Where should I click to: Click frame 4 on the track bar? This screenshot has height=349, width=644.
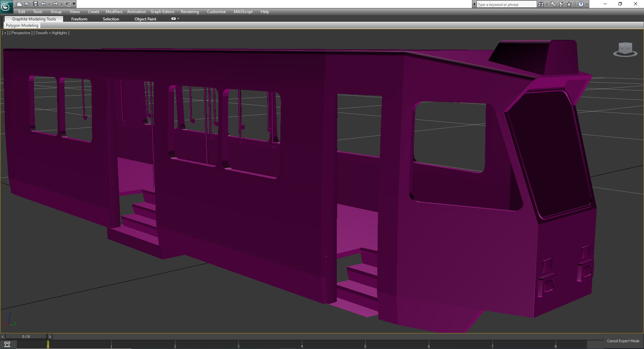[302, 345]
